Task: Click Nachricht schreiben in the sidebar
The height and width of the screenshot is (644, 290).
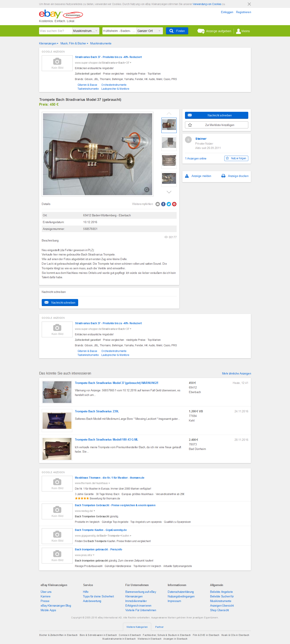Action: click(216, 115)
